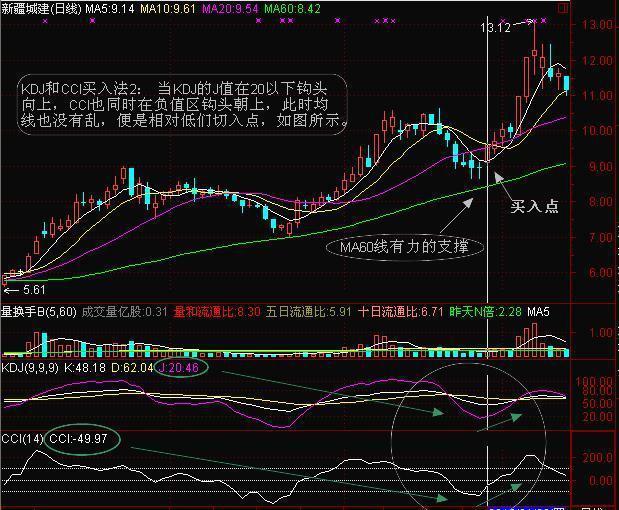The width and height of the screenshot is (619, 510).
Task: Click the J:20.46 reading
Action: click(x=179, y=368)
